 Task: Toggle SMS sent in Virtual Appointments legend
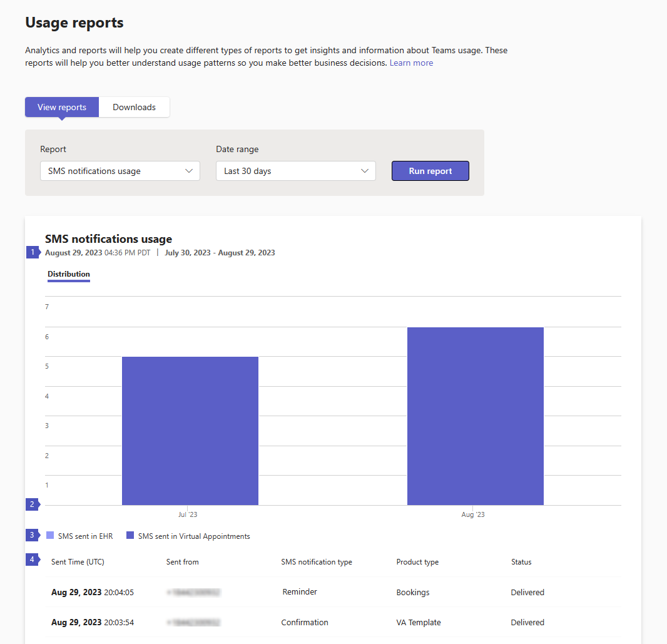[188, 536]
